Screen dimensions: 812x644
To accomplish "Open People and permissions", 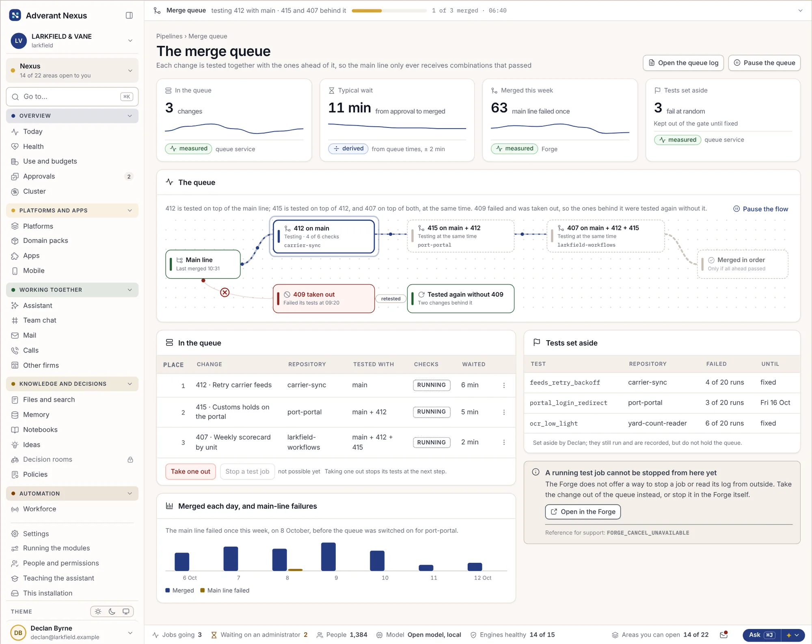I will 72,563.
